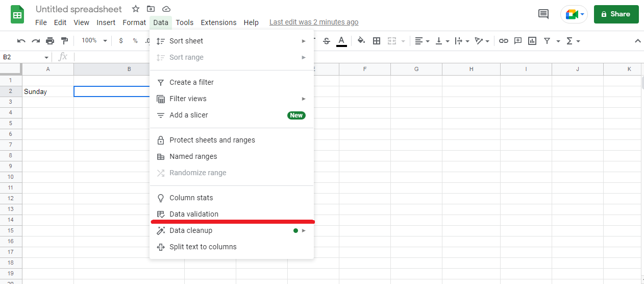Click the green Share button
Screen dimensions: 644x284
616,14
